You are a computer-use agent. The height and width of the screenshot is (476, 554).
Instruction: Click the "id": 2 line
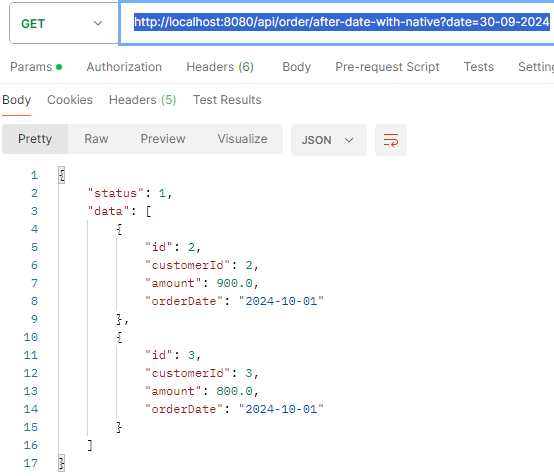(173, 247)
